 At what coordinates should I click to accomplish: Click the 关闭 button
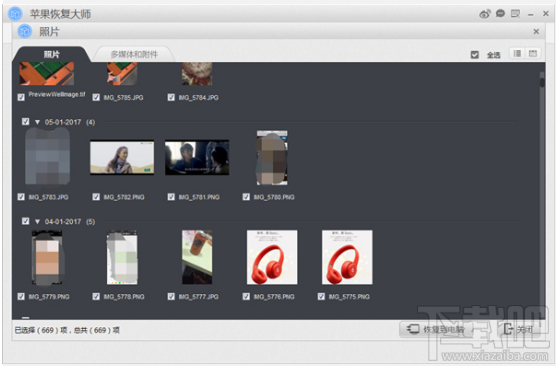pos(519,329)
